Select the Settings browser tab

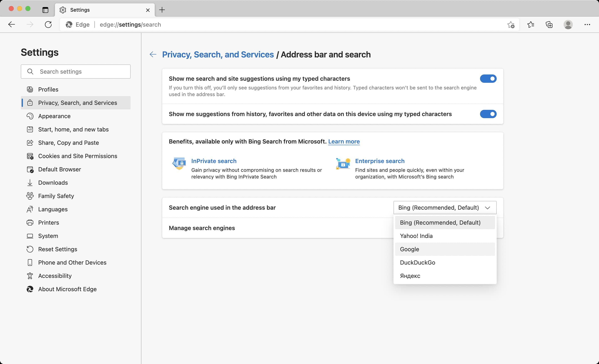(x=105, y=10)
